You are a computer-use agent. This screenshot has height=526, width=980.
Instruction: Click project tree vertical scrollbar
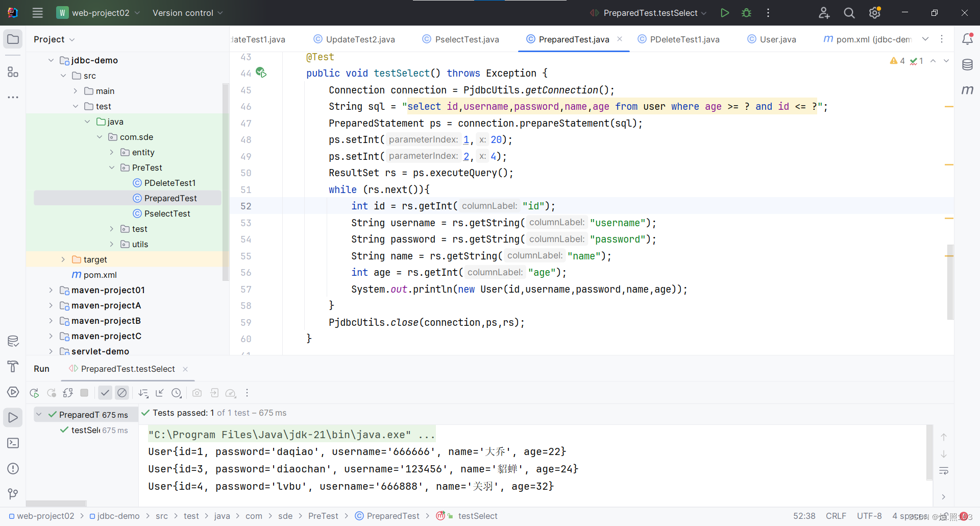[226, 181]
